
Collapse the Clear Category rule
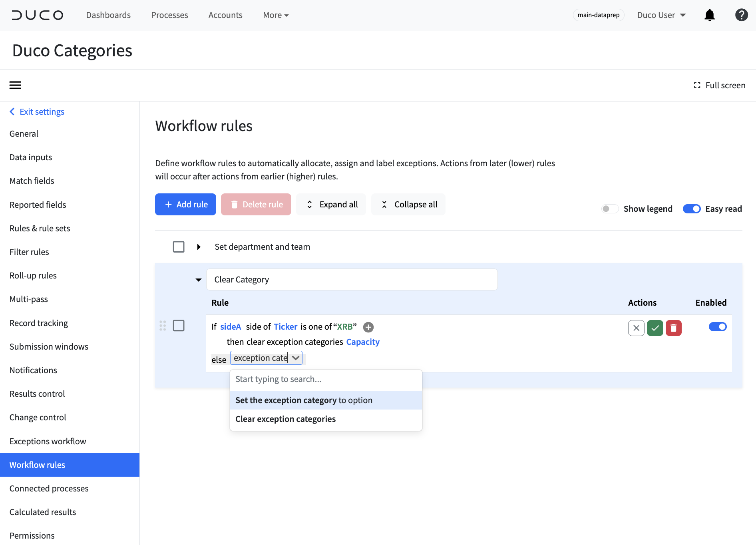[199, 280]
